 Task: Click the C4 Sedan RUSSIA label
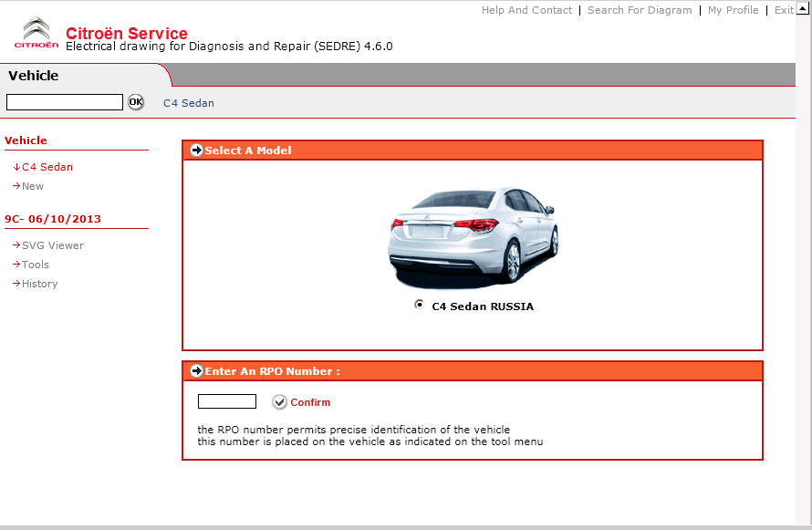(483, 307)
